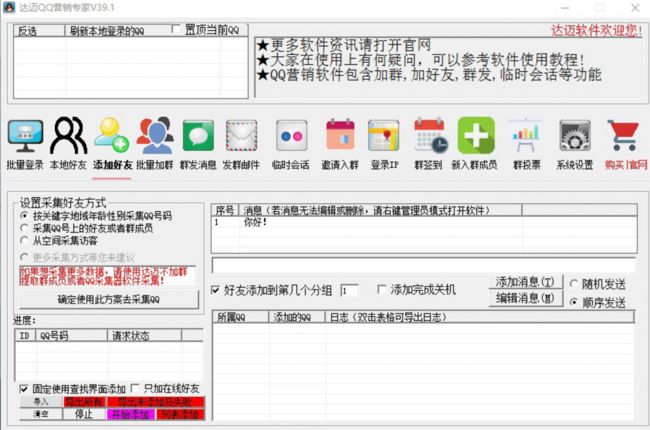Click the group number input field
The width and height of the screenshot is (650, 430).
349,290
